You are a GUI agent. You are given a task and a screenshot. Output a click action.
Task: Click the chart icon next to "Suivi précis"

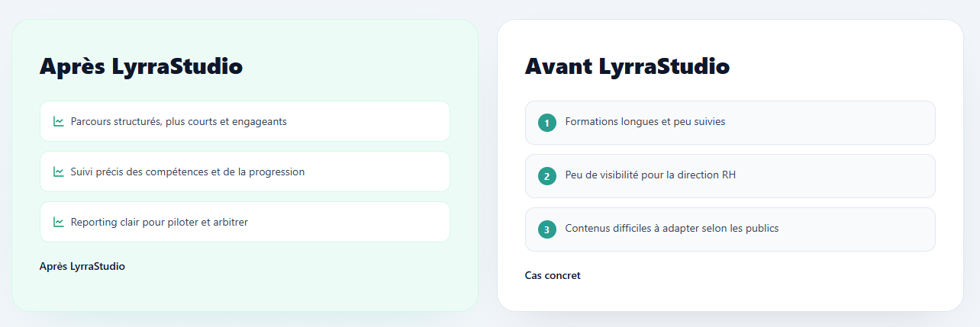coord(59,172)
